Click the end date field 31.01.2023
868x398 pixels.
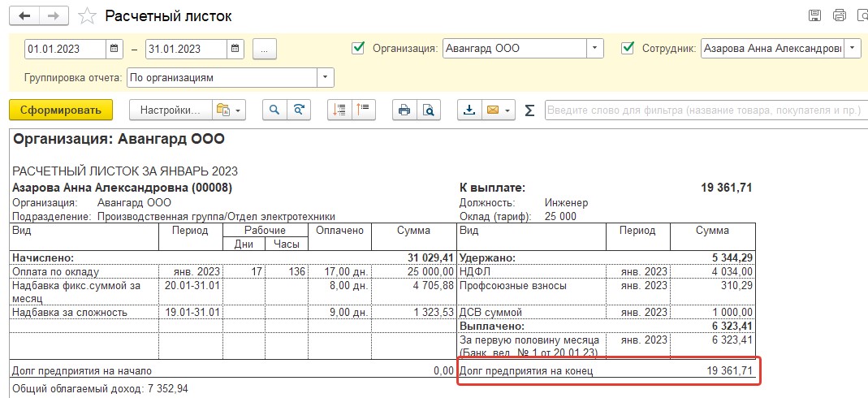pos(187,49)
